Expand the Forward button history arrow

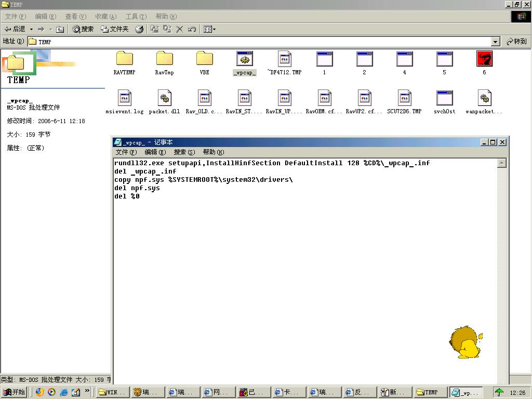click(50, 29)
